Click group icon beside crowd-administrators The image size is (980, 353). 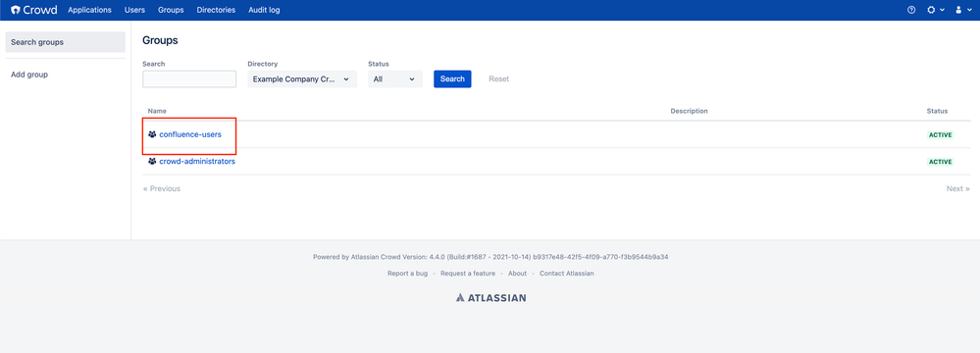(152, 161)
